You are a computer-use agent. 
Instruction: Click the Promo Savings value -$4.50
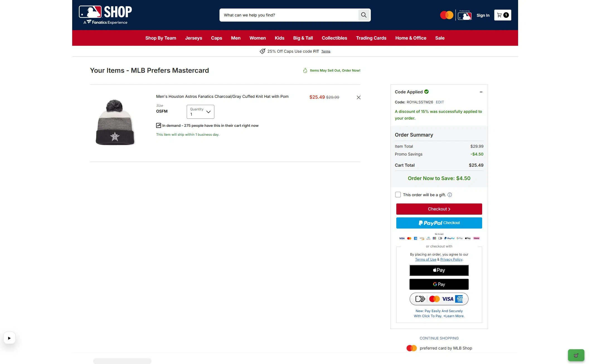tap(477, 154)
